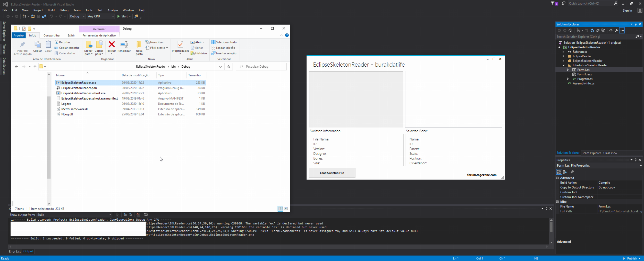This screenshot has height=261, width=644.
Task: Open 'Show output from' Build dropdown
Action: click(x=74, y=215)
